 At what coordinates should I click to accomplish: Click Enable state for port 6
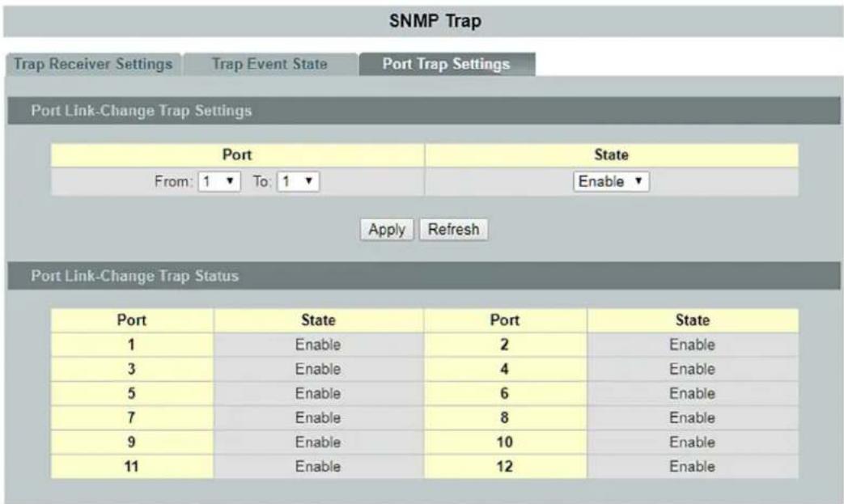pos(692,393)
